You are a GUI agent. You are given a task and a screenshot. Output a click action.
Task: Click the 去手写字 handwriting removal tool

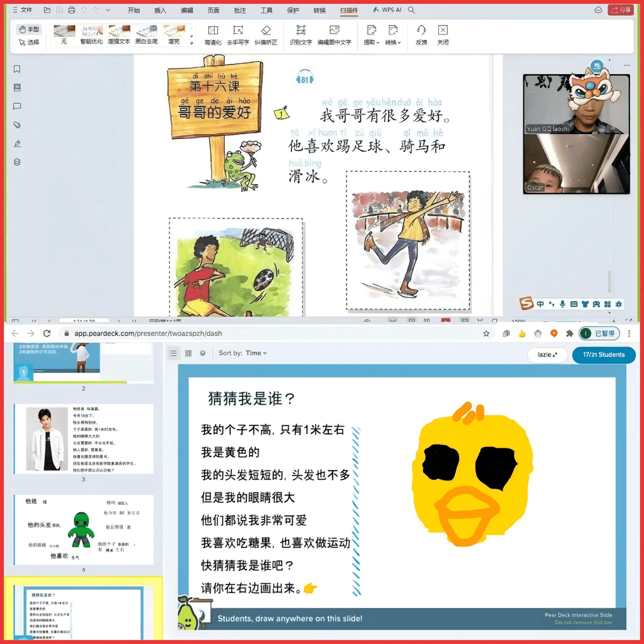click(238, 35)
